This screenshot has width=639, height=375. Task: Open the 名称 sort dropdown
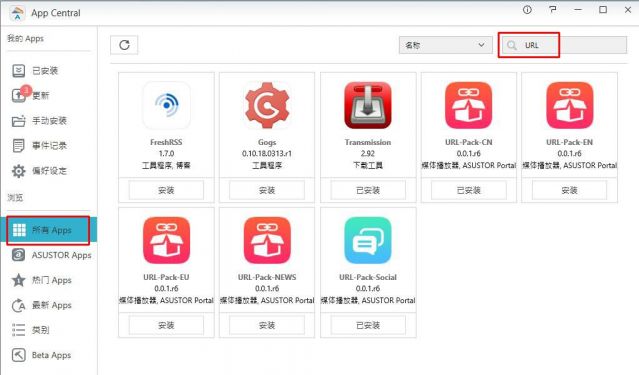pyautogui.click(x=445, y=45)
